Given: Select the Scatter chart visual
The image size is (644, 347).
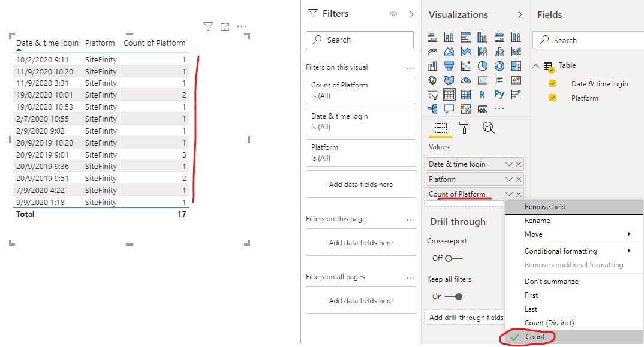Looking at the screenshot, I should (465, 66).
